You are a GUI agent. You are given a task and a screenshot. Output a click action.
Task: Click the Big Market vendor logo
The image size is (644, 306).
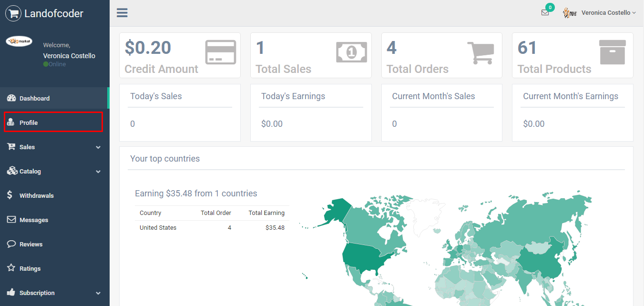(19, 41)
